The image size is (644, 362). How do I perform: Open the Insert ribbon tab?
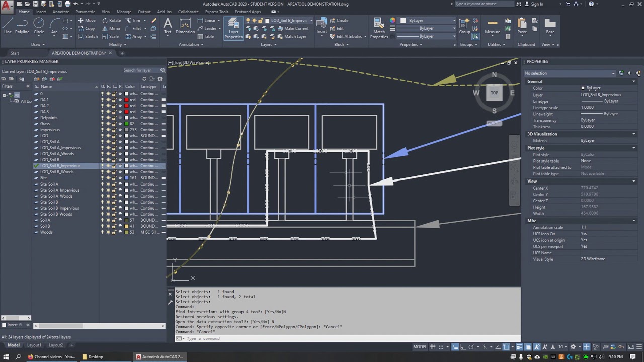41,12
